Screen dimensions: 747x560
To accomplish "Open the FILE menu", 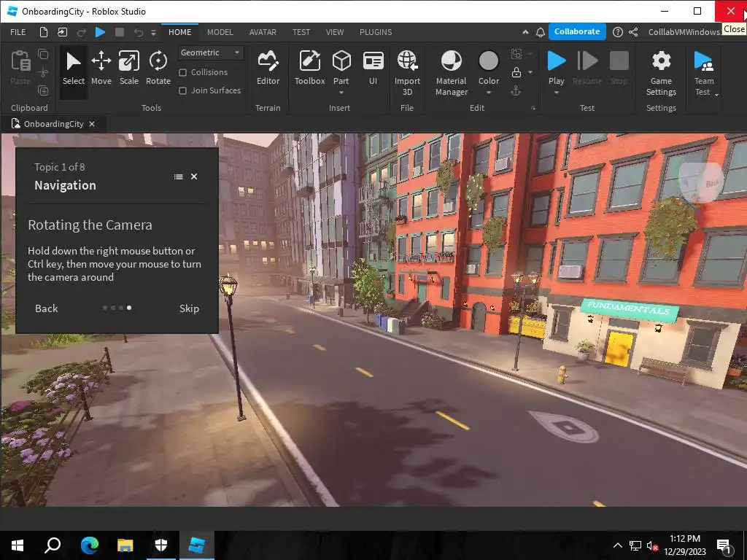I will [18, 32].
